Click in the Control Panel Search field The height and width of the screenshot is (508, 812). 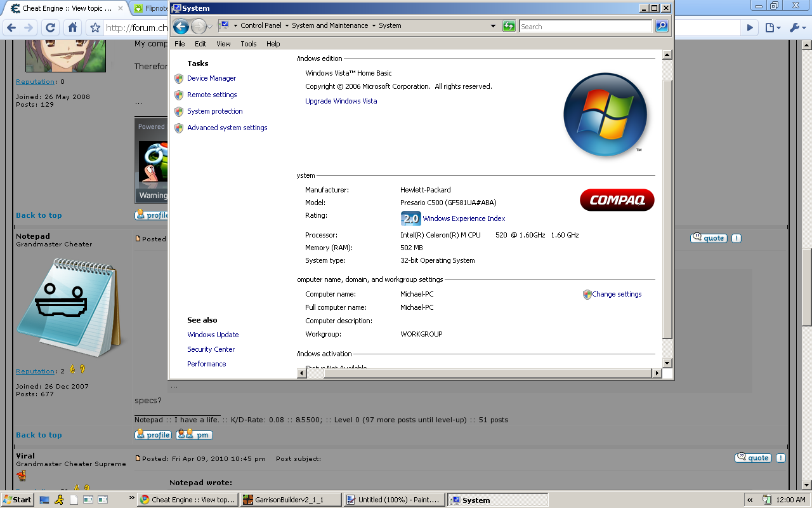tap(585, 26)
